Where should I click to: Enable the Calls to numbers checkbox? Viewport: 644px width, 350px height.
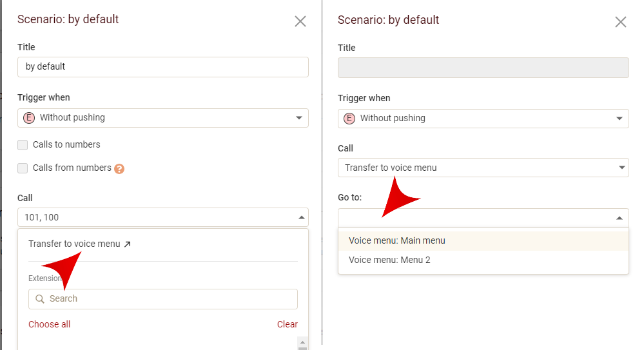click(23, 145)
